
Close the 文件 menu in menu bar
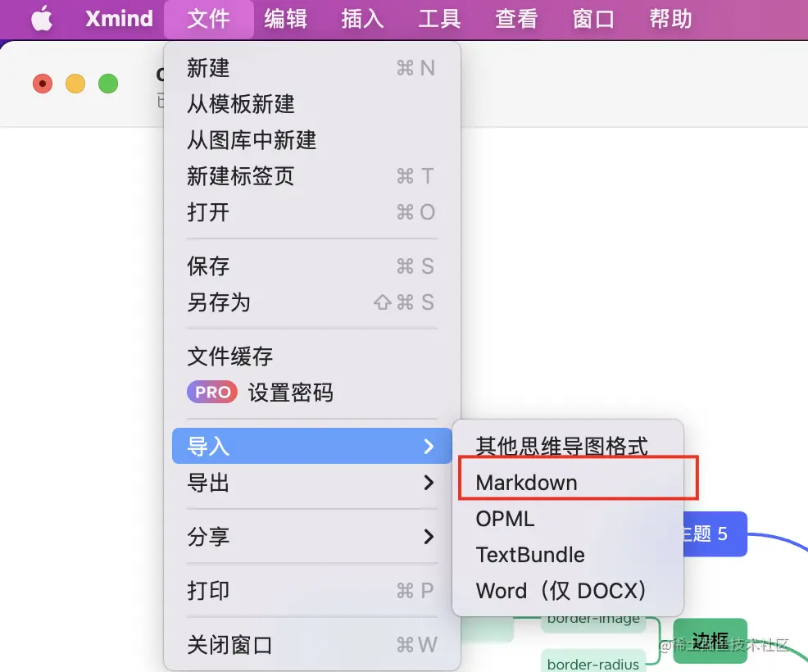(209, 19)
